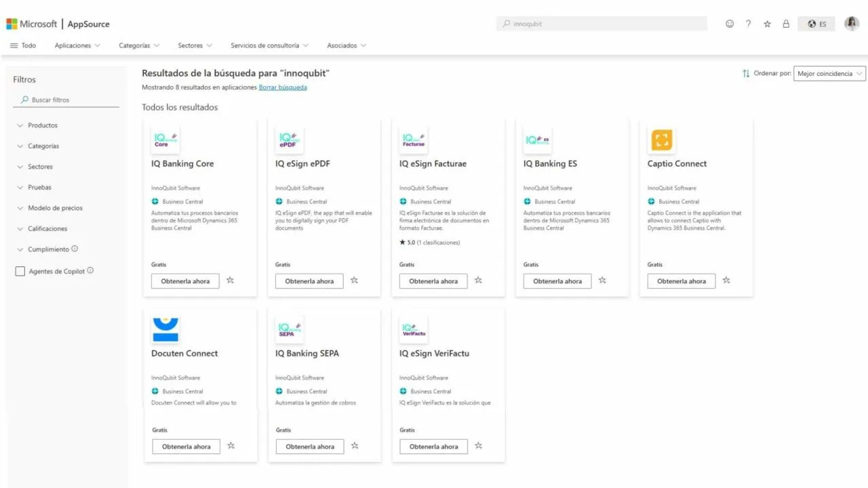Enable Agentes de Copilot checkbox
The height and width of the screenshot is (488, 868).
[20, 271]
